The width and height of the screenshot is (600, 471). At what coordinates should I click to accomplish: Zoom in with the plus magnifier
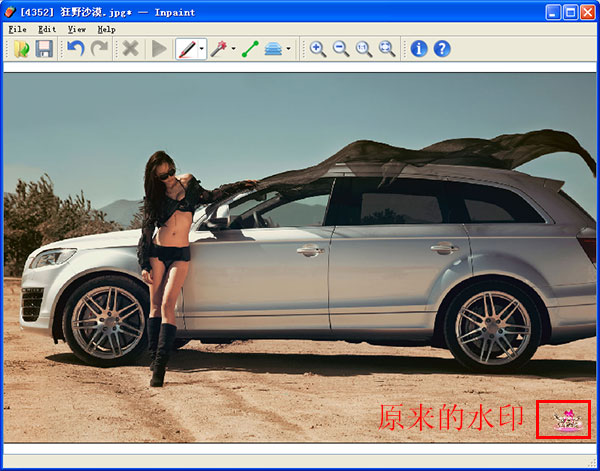[x=318, y=49]
